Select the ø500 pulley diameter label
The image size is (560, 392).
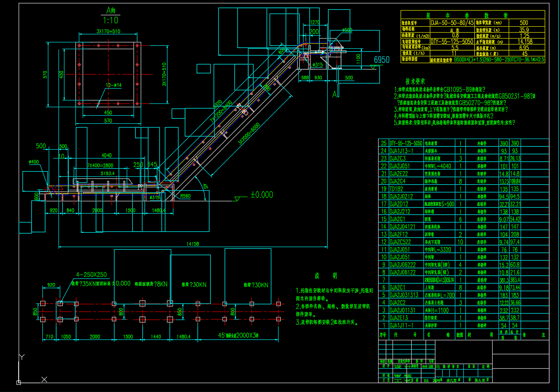point(347,30)
